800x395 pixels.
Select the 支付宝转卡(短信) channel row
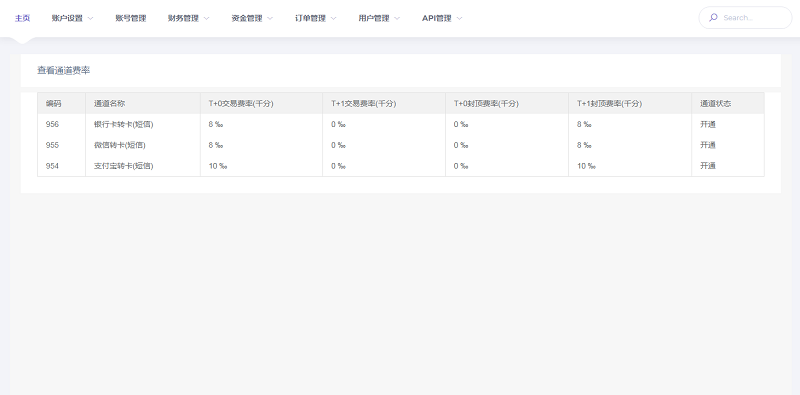(x=401, y=166)
